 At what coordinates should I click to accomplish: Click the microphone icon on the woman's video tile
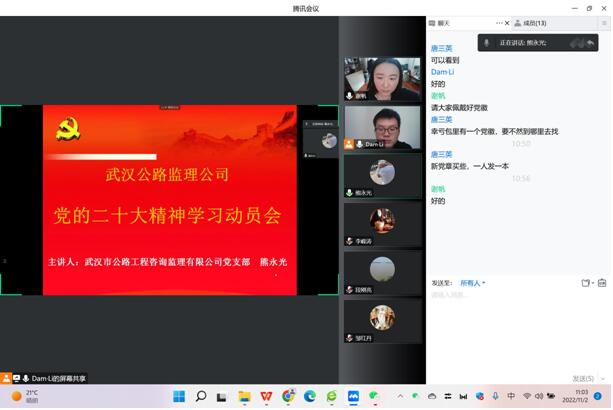click(x=349, y=96)
